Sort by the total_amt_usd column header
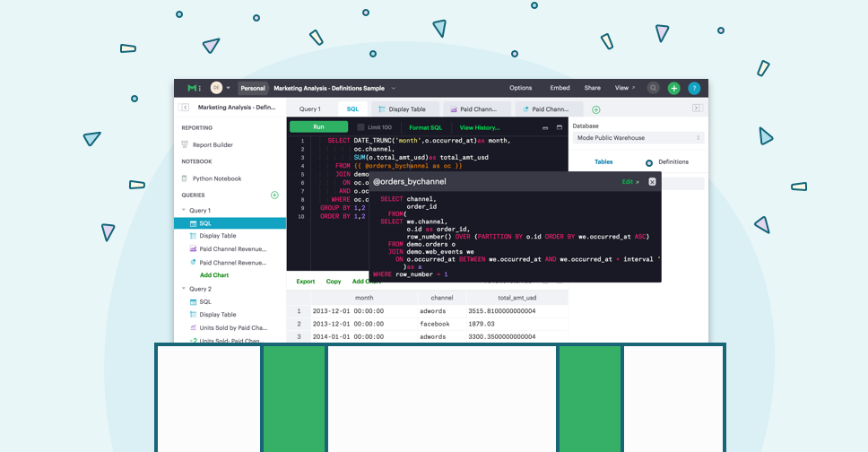Viewport: 868px width, 452px height. [x=517, y=298]
